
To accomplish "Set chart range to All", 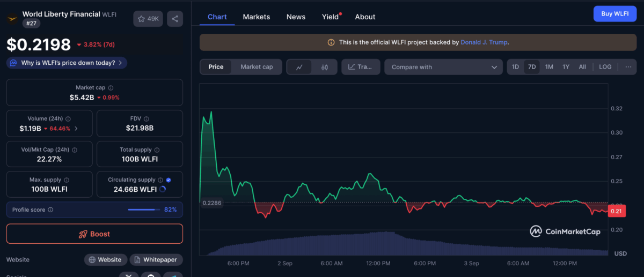I will point(582,67).
